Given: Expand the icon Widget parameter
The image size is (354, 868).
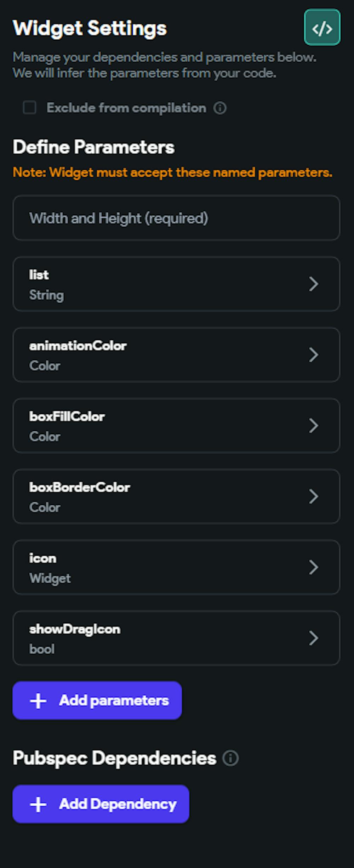Looking at the screenshot, I should (314, 567).
